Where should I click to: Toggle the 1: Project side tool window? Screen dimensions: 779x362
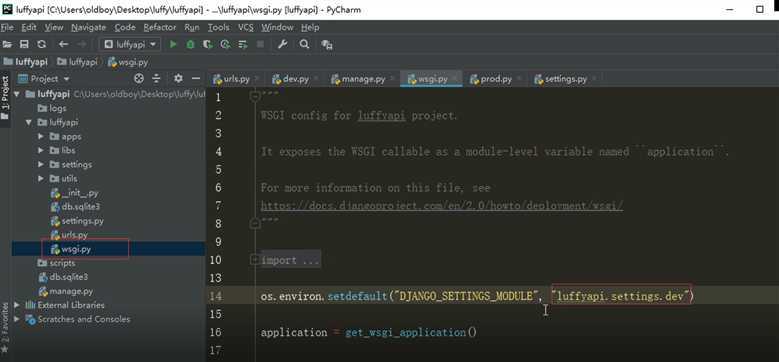point(5,97)
